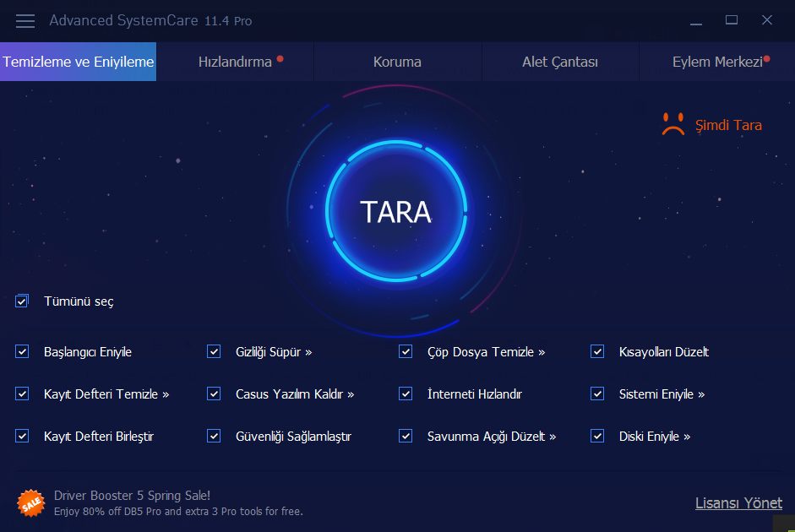
Task: Switch to Hızlandırma tab
Action: coord(235,62)
